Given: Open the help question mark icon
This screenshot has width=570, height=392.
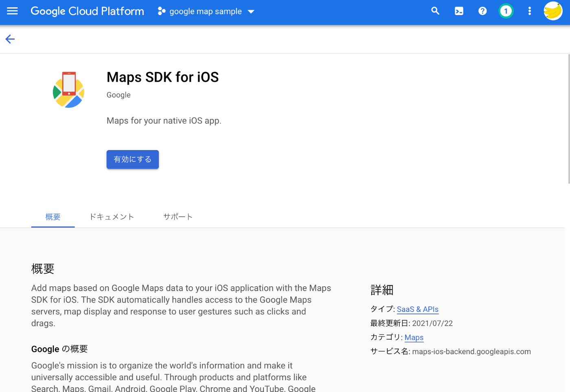Looking at the screenshot, I should (x=482, y=11).
